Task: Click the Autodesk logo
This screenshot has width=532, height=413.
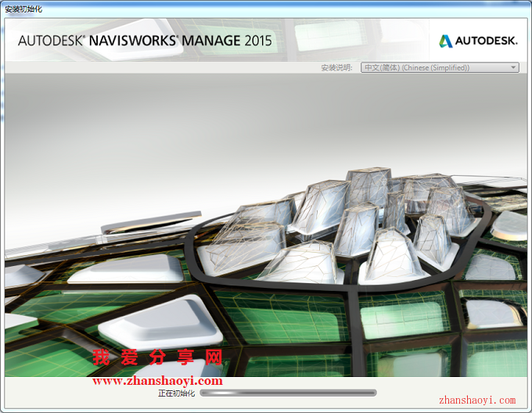Action: [x=478, y=41]
